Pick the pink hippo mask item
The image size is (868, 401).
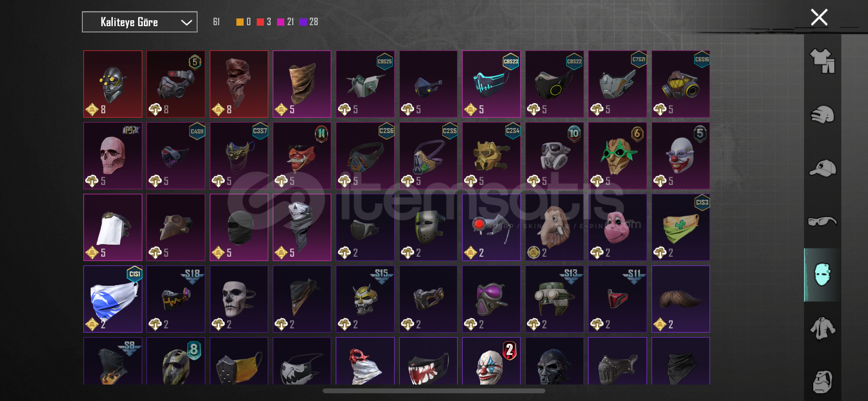(x=617, y=227)
